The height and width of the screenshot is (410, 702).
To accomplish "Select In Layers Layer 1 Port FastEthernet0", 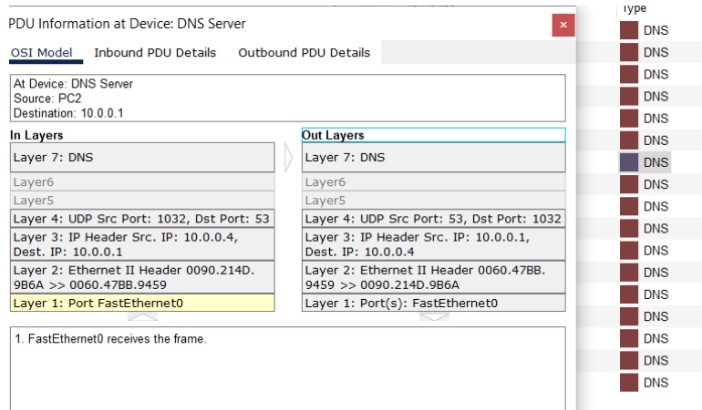I will point(141,303).
